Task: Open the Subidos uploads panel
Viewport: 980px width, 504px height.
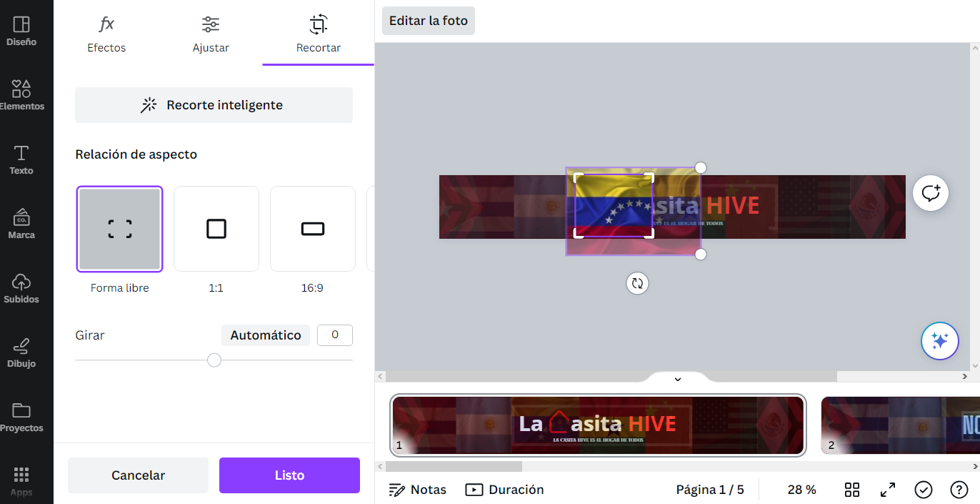Action: (21, 289)
